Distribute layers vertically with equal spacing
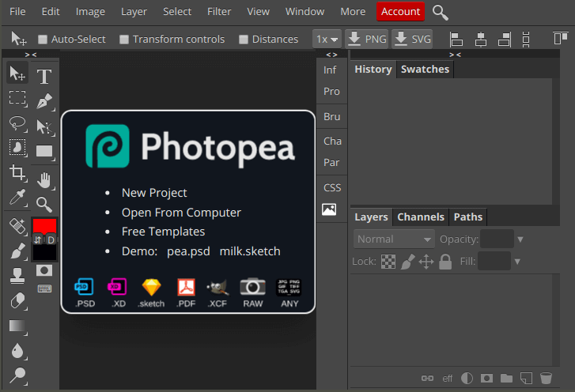This screenshot has height=392, width=575. tap(526, 39)
